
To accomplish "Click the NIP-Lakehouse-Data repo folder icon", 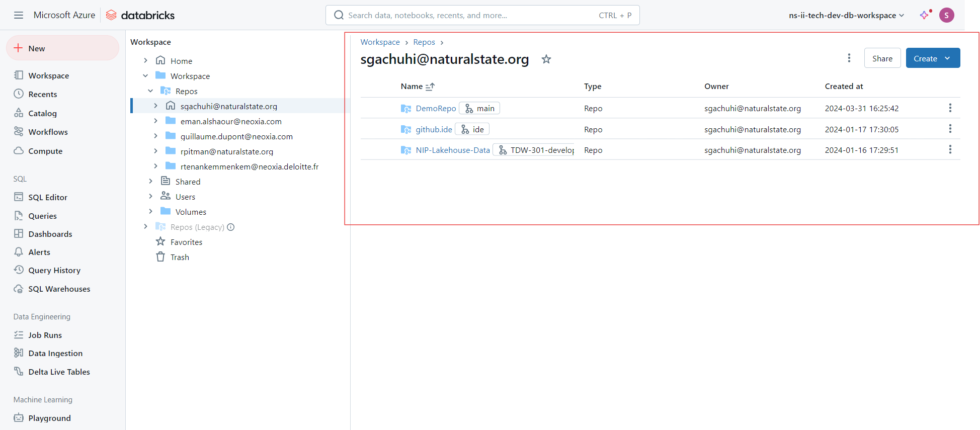I will [x=406, y=150].
